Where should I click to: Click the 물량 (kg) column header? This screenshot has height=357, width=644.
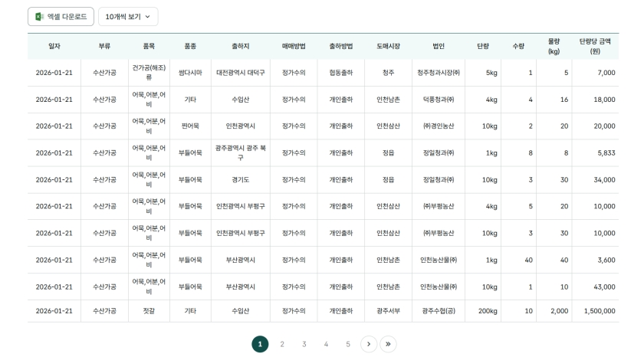click(554, 46)
